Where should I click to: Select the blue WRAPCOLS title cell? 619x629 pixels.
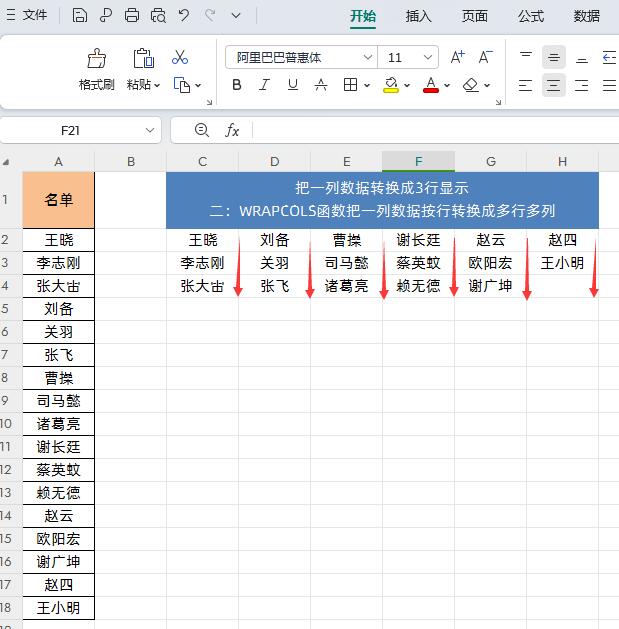tap(382, 200)
